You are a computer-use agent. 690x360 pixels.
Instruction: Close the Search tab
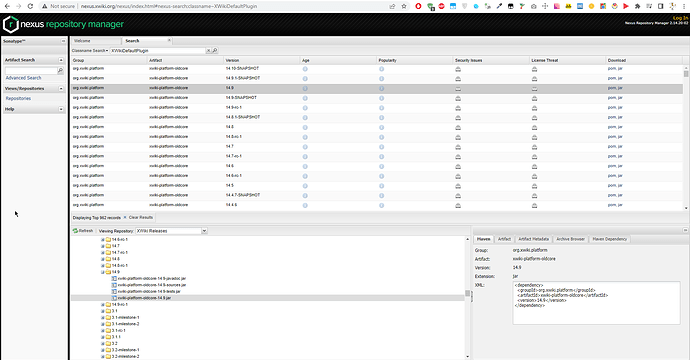[169, 40]
